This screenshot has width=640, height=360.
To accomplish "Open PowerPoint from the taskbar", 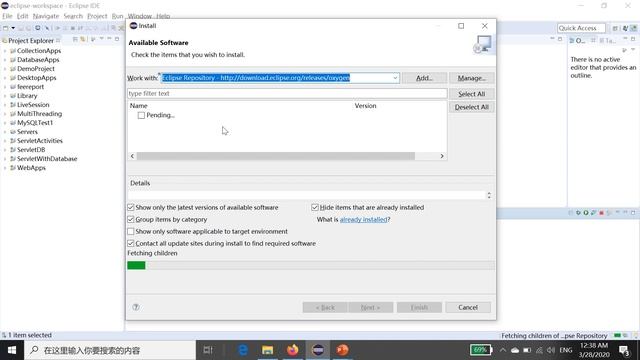I will tap(342, 350).
